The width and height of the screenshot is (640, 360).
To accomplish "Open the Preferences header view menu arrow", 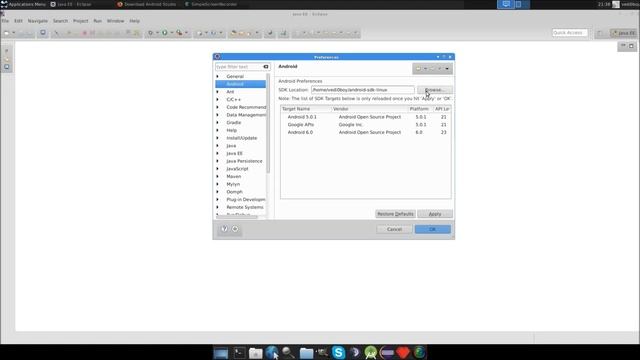I will point(447,69).
